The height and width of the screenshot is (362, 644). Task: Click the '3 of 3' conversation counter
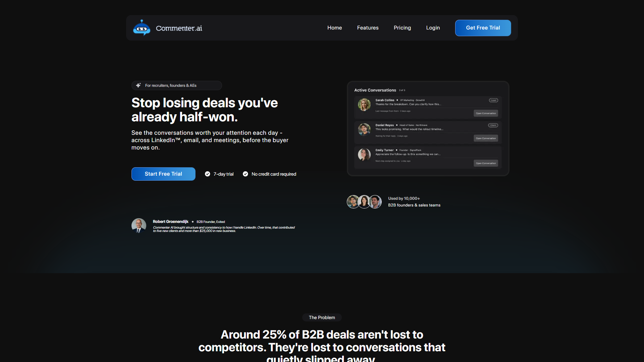tap(402, 90)
